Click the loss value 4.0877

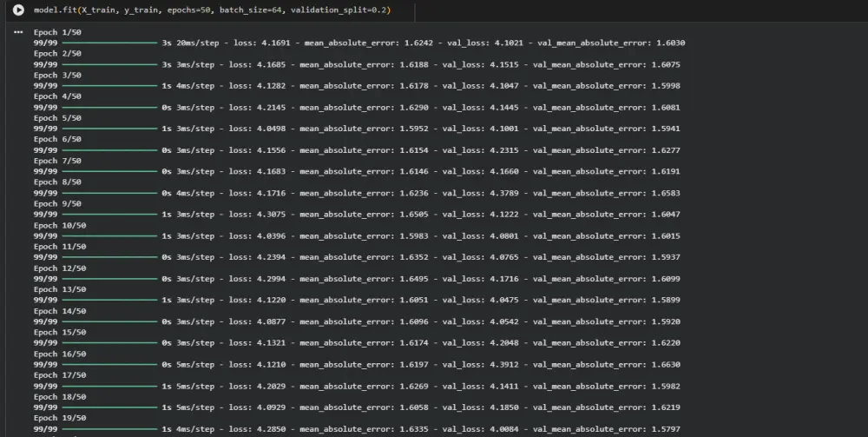click(x=271, y=321)
